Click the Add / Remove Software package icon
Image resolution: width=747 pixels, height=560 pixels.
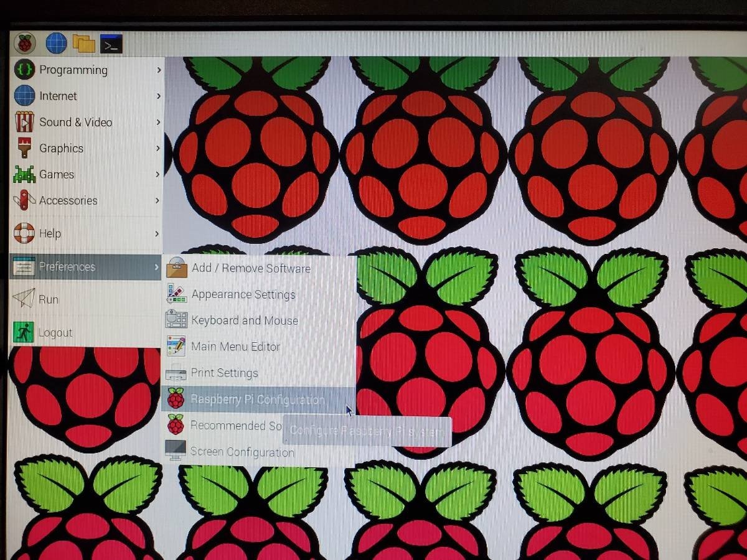pos(177,268)
